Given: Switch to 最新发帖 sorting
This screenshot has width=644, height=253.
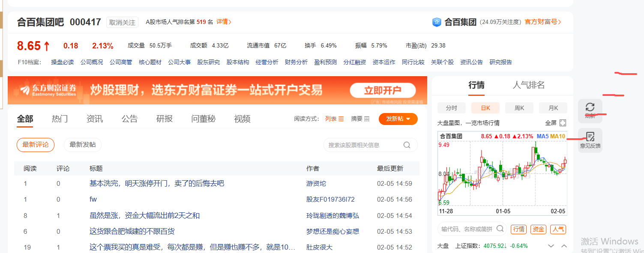Looking at the screenshot, I should (83, 145).
